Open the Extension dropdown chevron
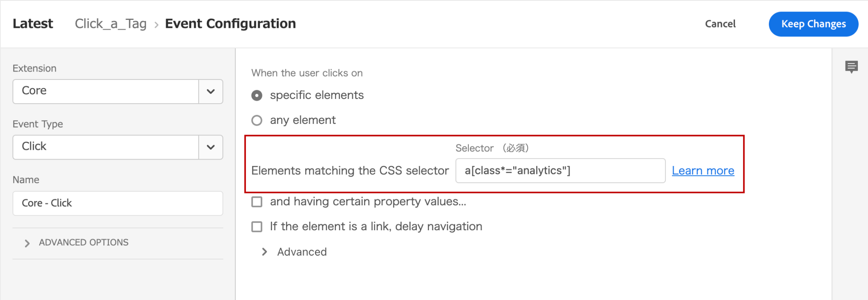 (x=211, y=91)
